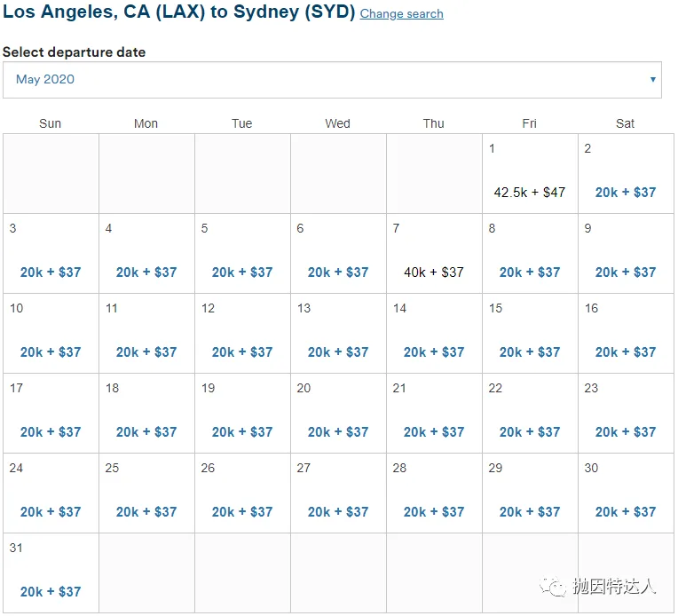This screenshot has height=616, width=678.
Task: Choose May 7 fare 40k + $37
Action: click(x=434, y=272)
